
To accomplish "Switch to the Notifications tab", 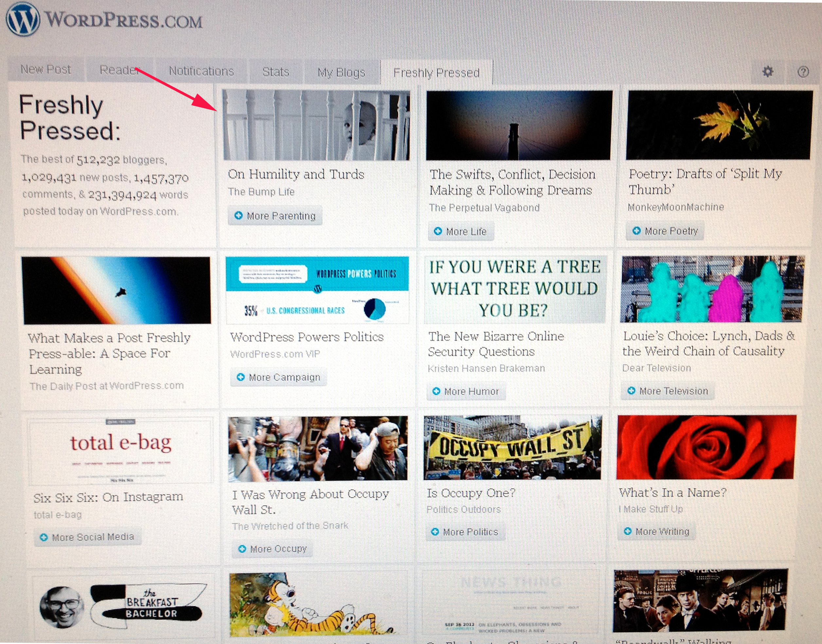I will 201,71.
